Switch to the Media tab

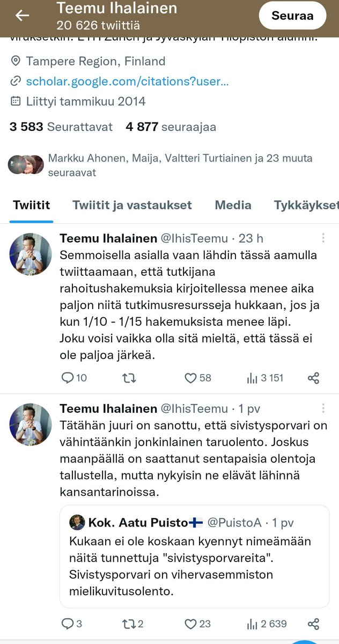233,205
